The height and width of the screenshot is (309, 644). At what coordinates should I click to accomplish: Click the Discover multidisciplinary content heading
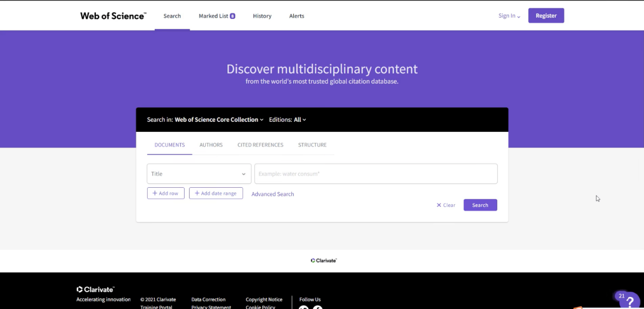[322, 69]
